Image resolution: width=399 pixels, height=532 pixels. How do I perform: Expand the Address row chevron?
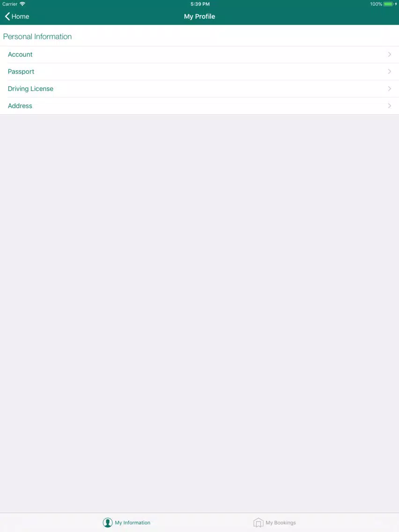[x=390, y=106]
